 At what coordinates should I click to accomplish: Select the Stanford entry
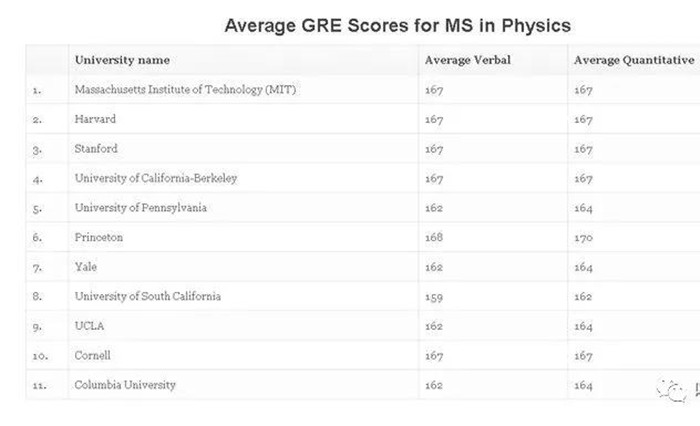[96, 148]
